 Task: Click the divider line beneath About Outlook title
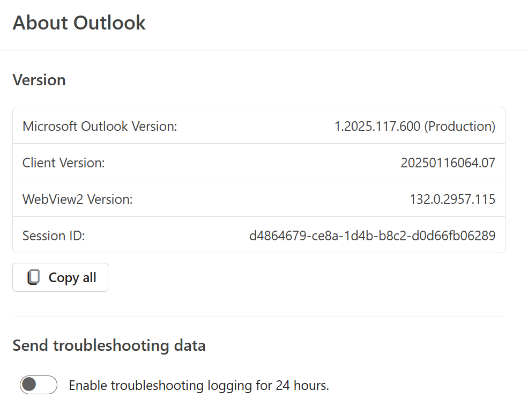click(x=264, y=50)
